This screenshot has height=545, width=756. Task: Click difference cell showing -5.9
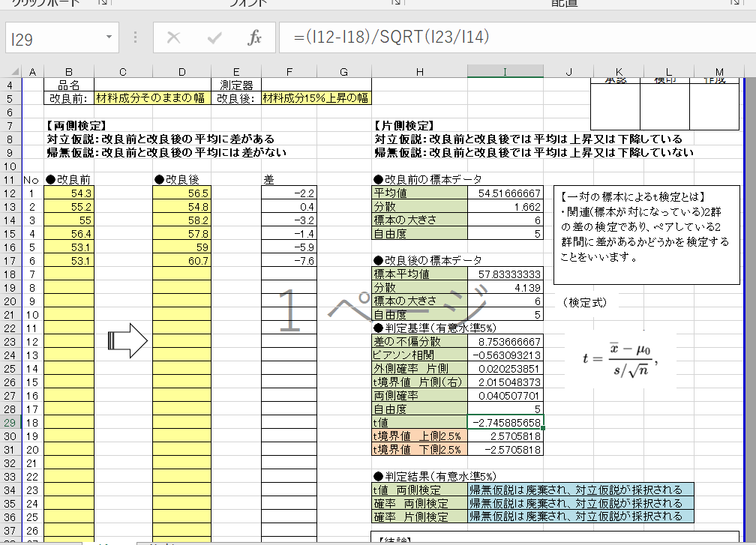tap(289, 247)
